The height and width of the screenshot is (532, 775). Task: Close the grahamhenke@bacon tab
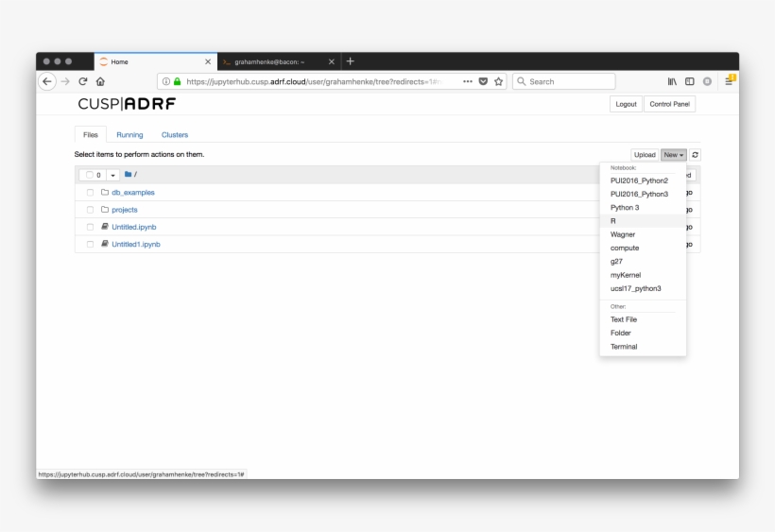tap(332, 61)
